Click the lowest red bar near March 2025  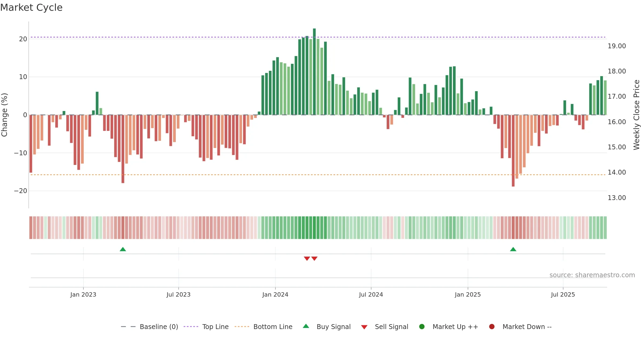(513, 151)
